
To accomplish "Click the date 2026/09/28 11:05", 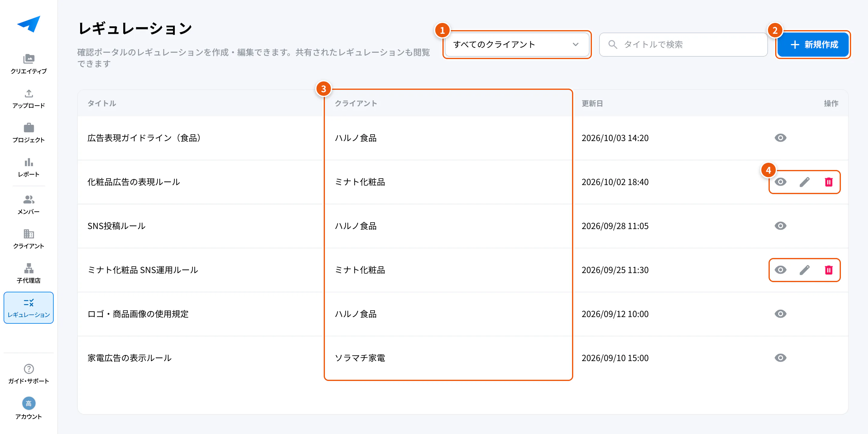I will 615,226.
